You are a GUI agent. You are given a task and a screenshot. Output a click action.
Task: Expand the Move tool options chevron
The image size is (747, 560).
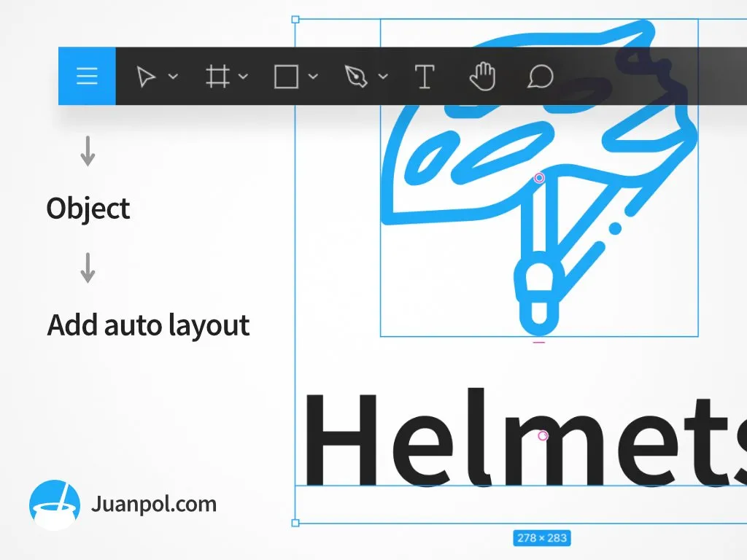173,76
